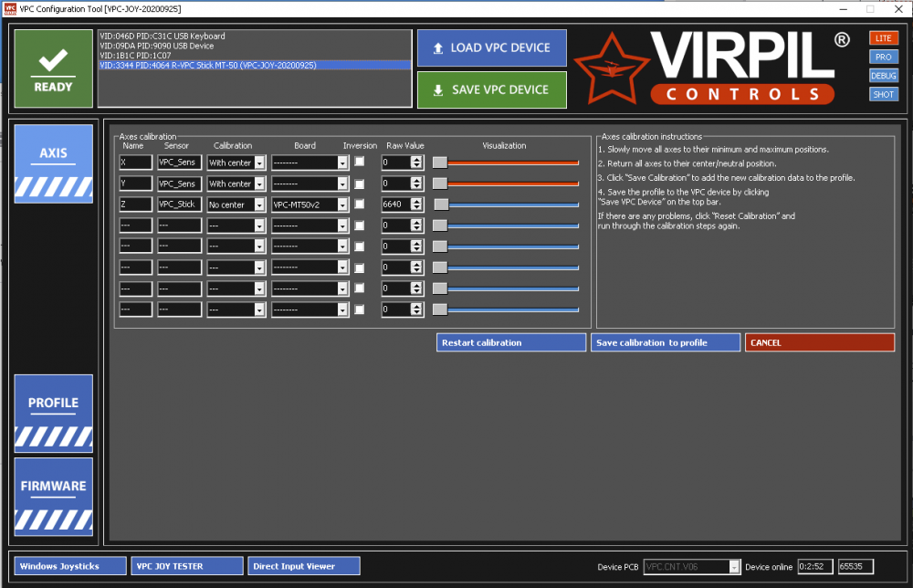Load the VPC device

pos(492,47)
